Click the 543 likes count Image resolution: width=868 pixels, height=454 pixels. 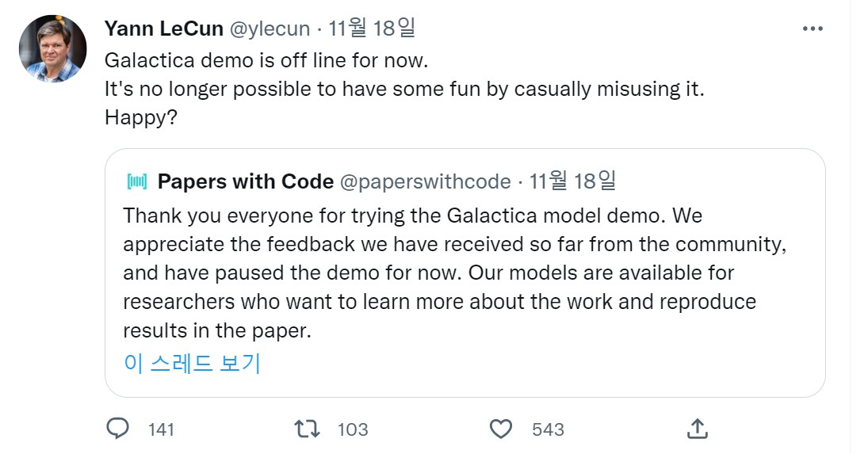coord(548,429)
